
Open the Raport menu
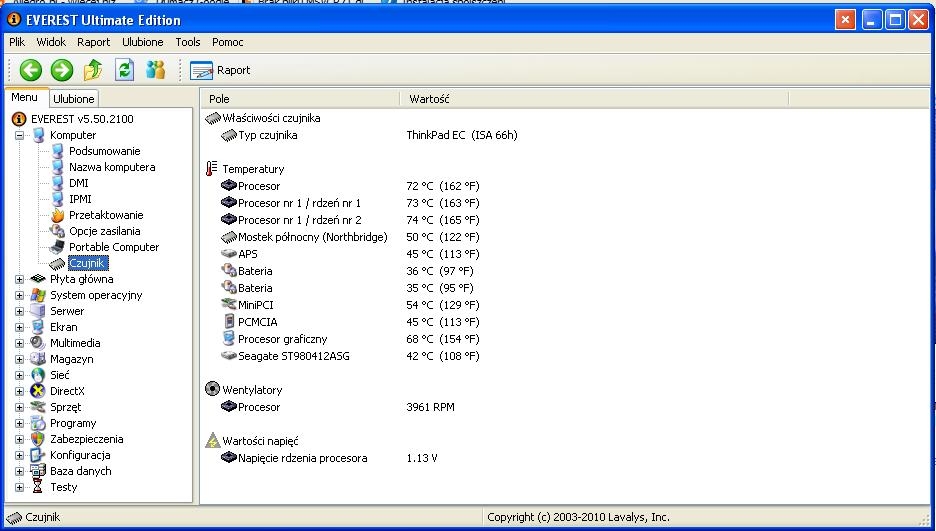pyautogui.click(x=94, y=42)
